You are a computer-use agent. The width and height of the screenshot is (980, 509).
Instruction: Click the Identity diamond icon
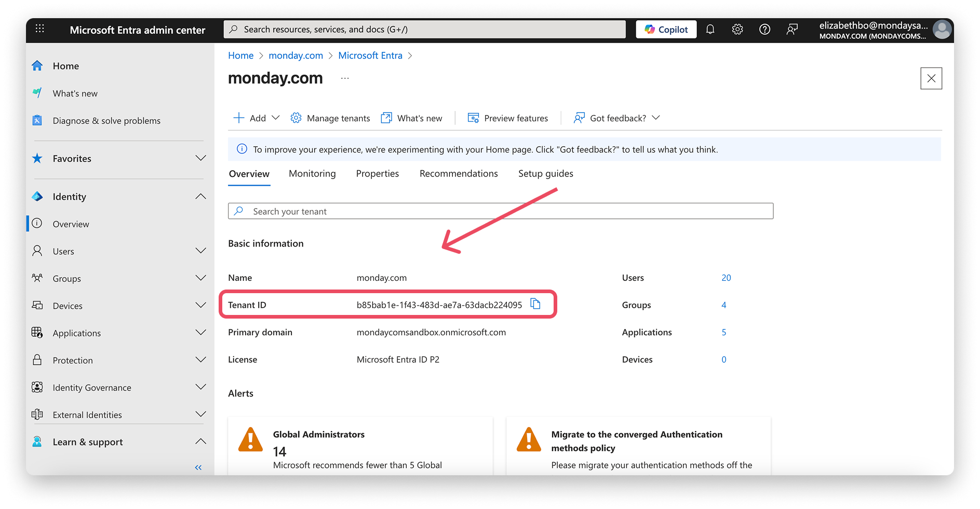(x=37, y=197)
